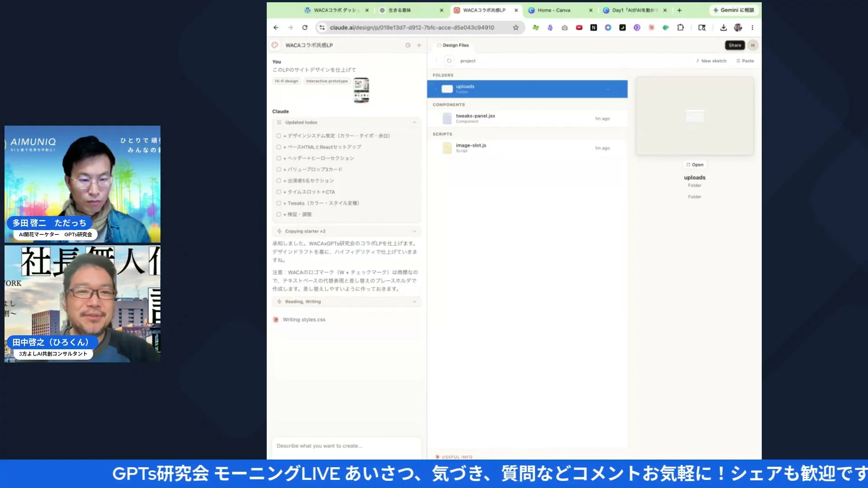Image resolution: width=868 pixels, height=488 pixels.
Task: Check the 出演者5名セクション todo
Action: pyautogui.click(x=279, y=181)
